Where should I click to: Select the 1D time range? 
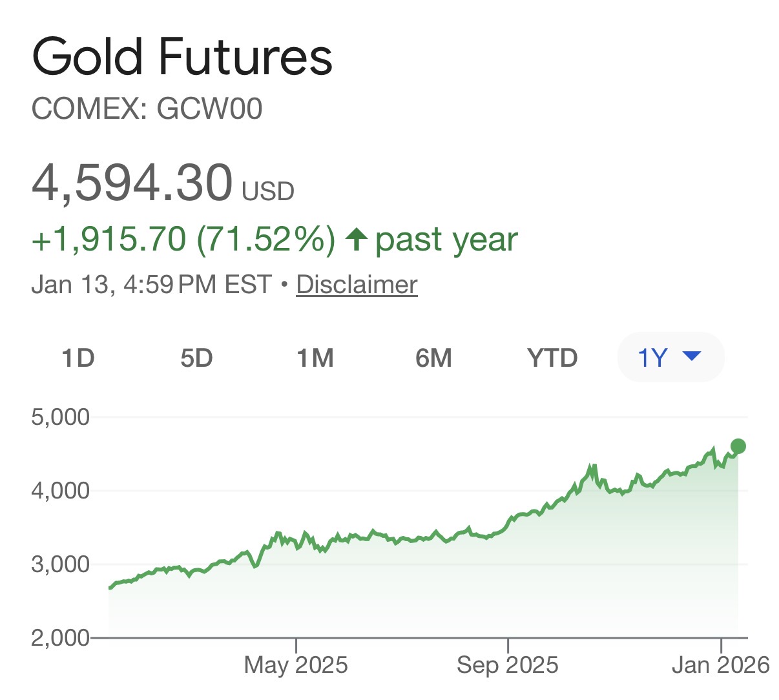click(78, 358)
